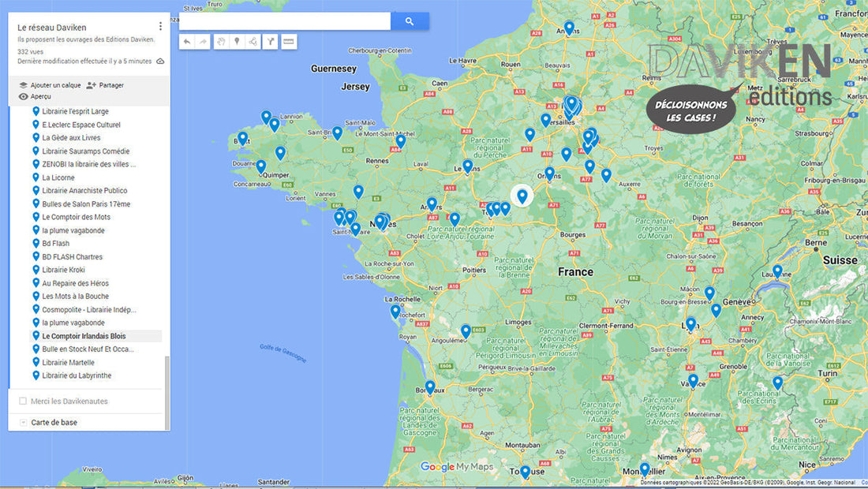Viewport: 868px width, 489px height.
Task: Click the map search input field
Action: (285, 21)
